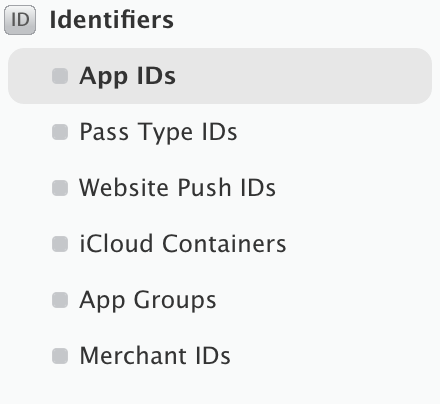
Task: Click the bullet icon beside Pass Type IDs
Action: 60,132
